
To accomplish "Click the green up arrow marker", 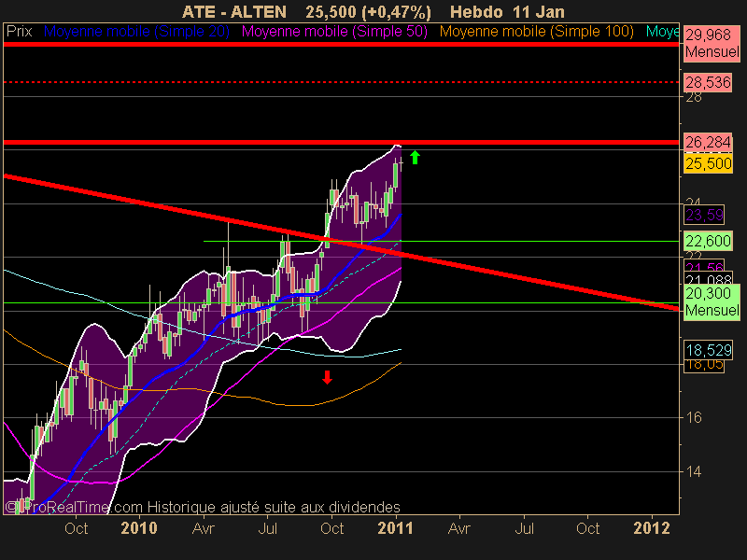I will pyautogui.click(x=415, y=157).
